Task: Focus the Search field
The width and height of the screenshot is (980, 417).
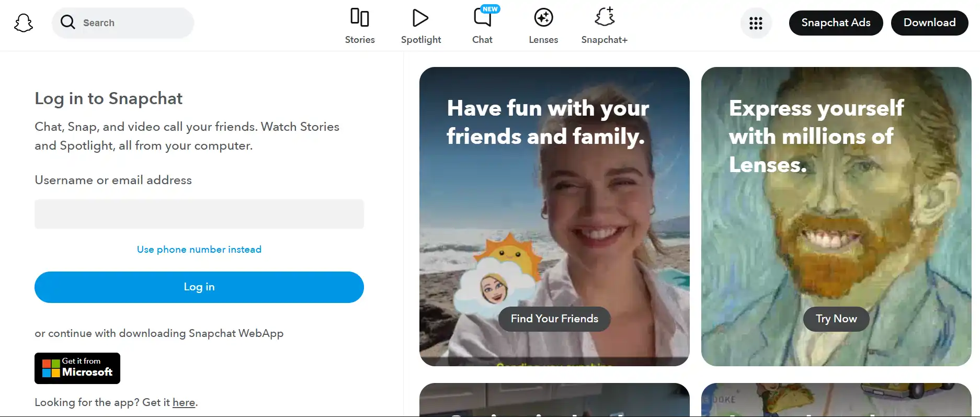Action: (123, 23)
